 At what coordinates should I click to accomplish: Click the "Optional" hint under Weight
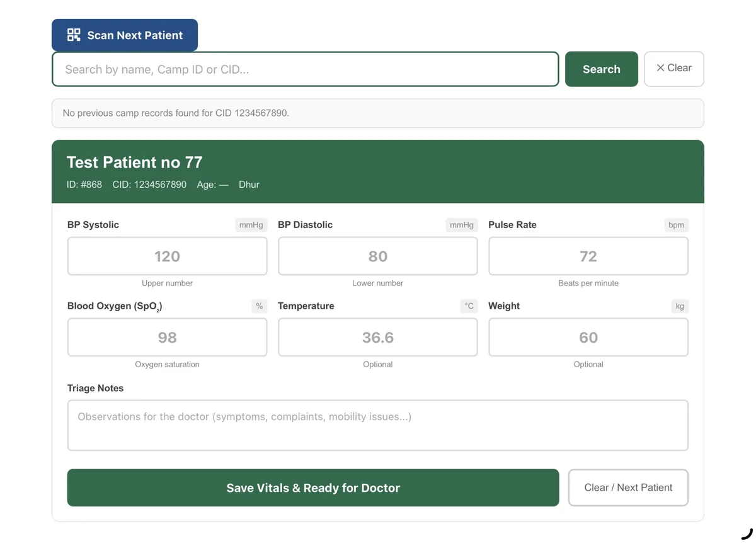coord(588,365)
